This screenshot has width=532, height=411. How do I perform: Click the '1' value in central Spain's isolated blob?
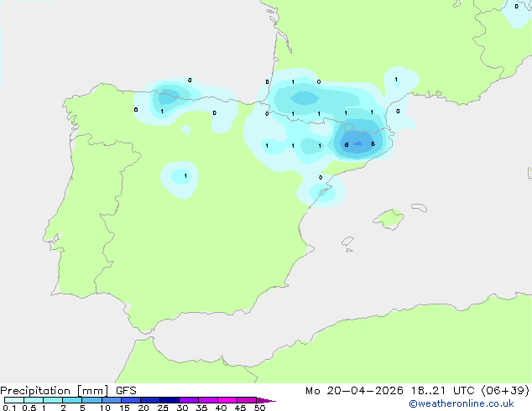[x=185, y=175]
